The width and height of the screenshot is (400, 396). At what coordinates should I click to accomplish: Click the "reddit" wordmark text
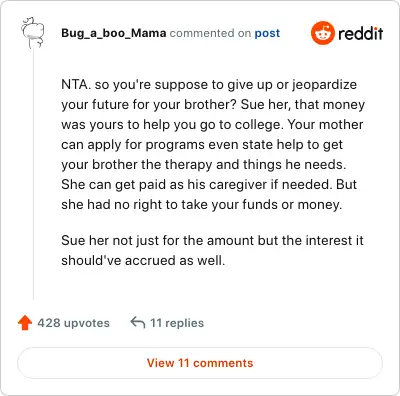[x=360, y=33]
